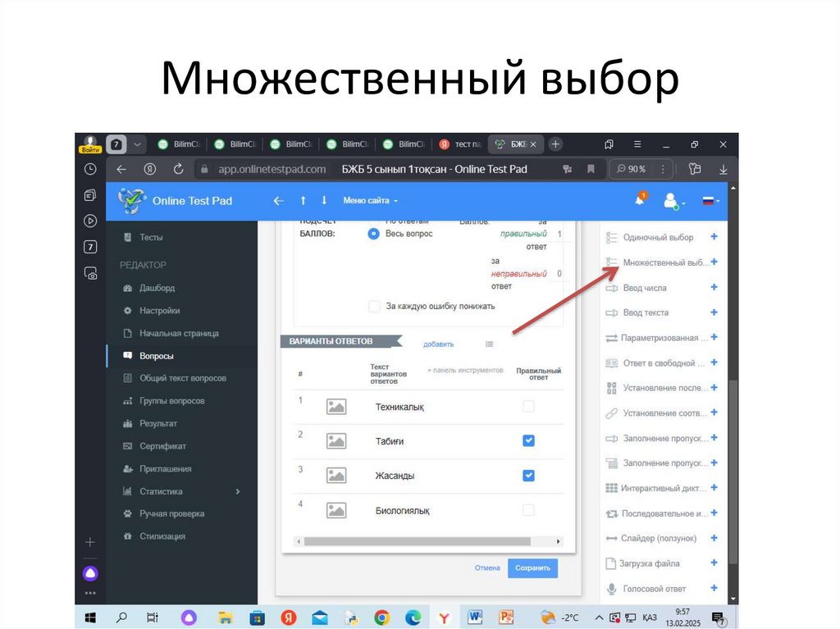Open notifications bell in header

(640, 199)
